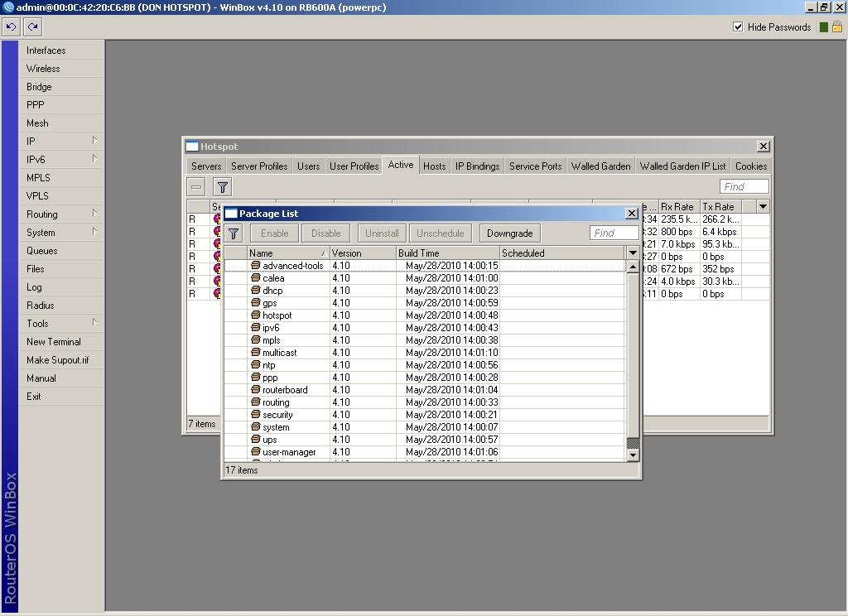
Task: Click the green status indicator near padlock
Action: 824,27
